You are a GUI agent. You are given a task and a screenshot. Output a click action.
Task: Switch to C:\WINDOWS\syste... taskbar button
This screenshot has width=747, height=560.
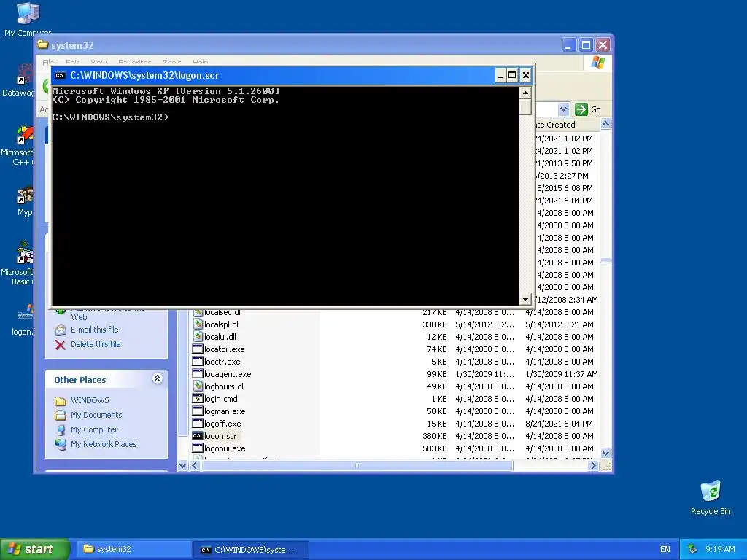click(251, 549)
